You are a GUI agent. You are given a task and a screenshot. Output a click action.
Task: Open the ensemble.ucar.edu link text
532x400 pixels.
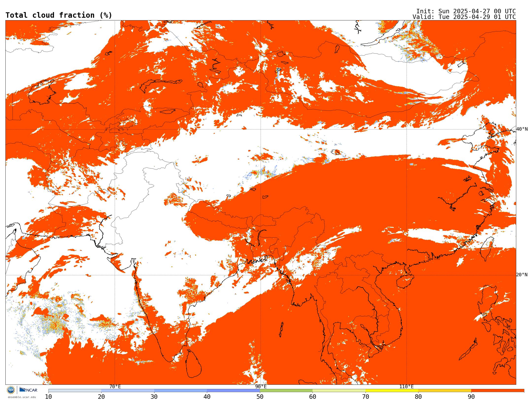22,397
